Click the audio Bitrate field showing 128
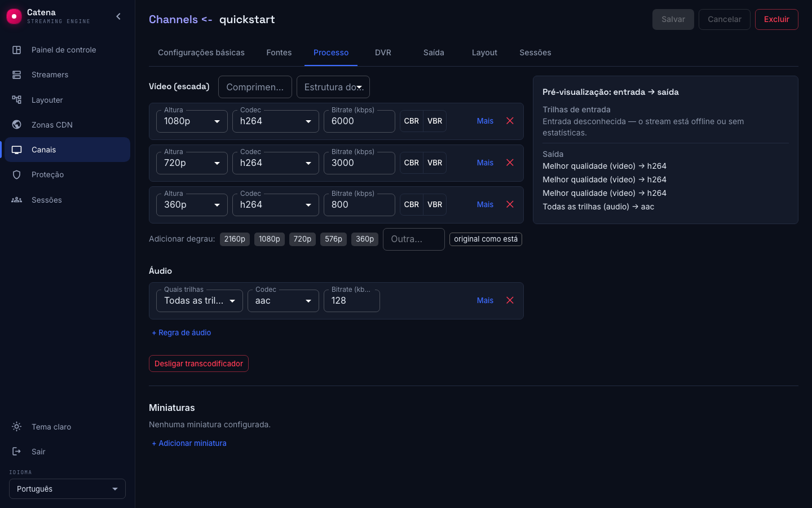812x508 pixels. tap(352, 300)
